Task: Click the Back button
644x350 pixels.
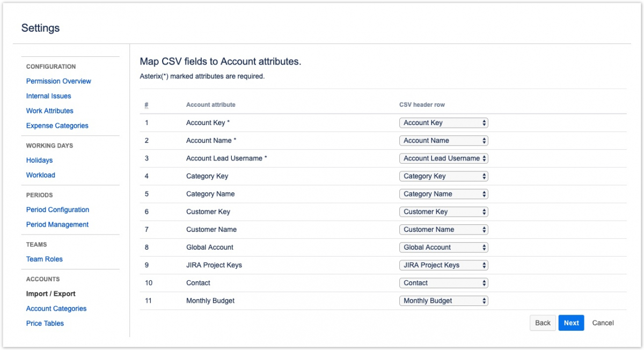Action: (x=543, y=323)
